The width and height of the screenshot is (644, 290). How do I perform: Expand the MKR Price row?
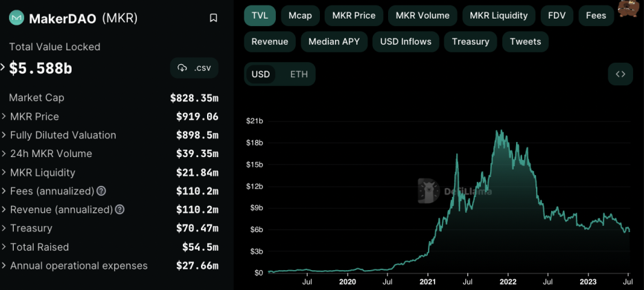(x=109, y=117)
